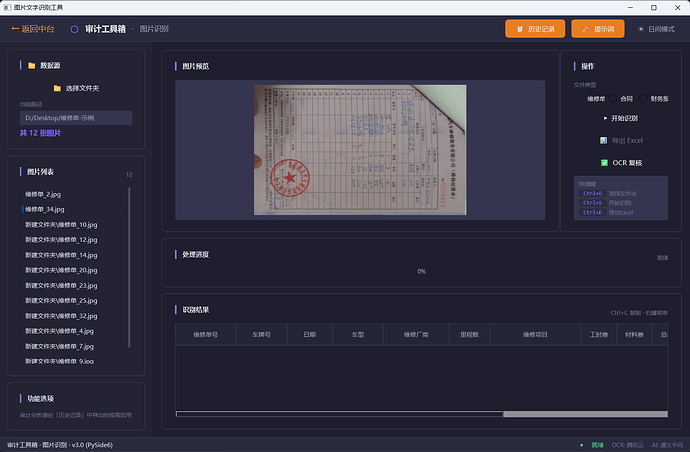The height and width of the screenshot is (452, 690).
Task: Click the 维修单号 column header
Action: (206, 334)
